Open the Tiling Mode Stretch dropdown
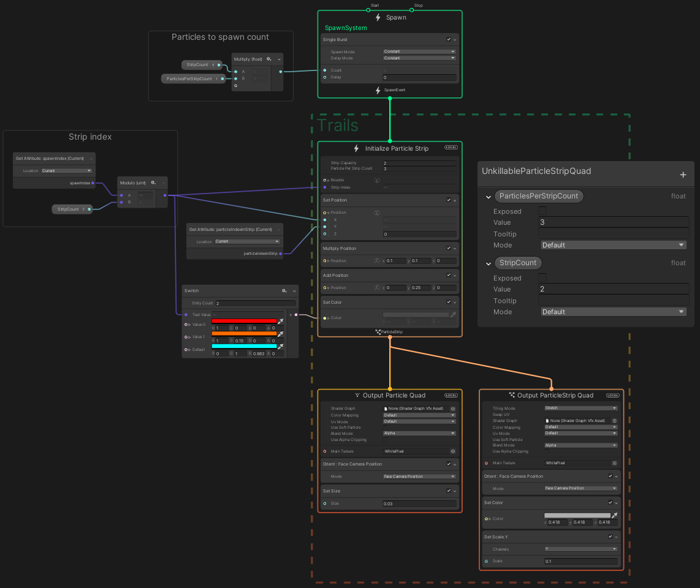 580,408
